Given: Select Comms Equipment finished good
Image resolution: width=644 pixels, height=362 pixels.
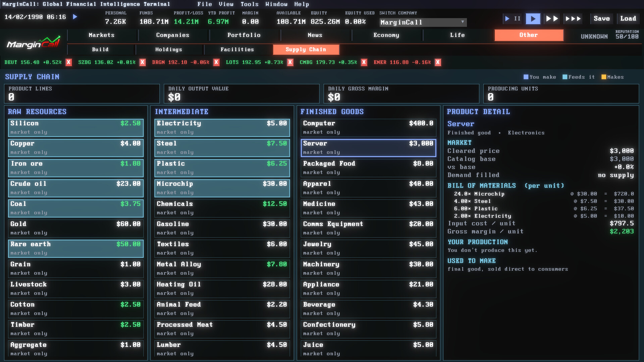Looking at the screenshot, I should pyautogui.click(x=368, y=228).
